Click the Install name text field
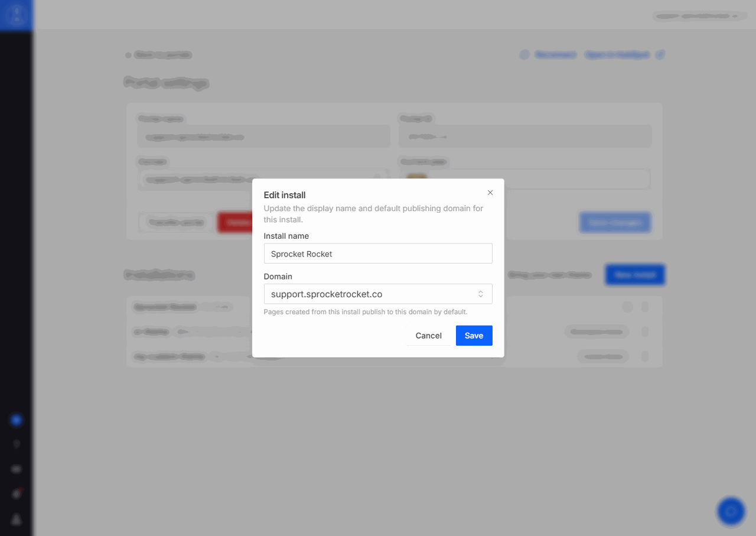The width and height of the screenshot is (756, 536). pos(378,254)
